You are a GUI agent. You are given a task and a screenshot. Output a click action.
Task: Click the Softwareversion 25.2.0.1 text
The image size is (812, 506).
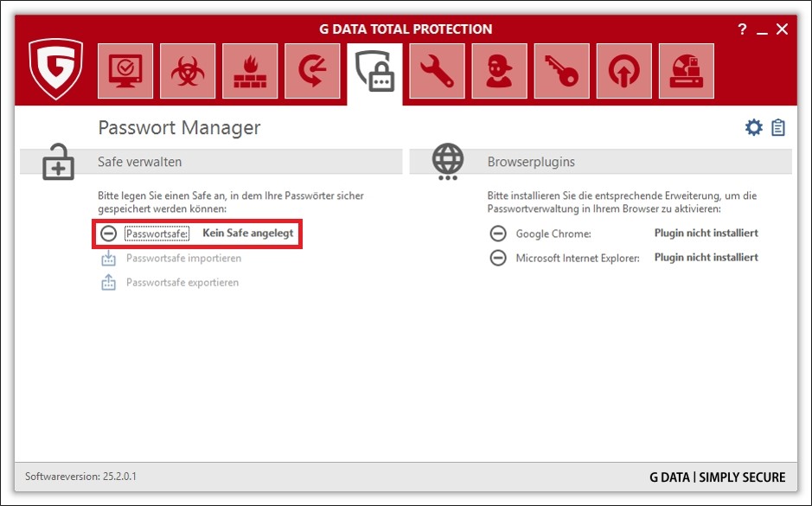(80, 476)
